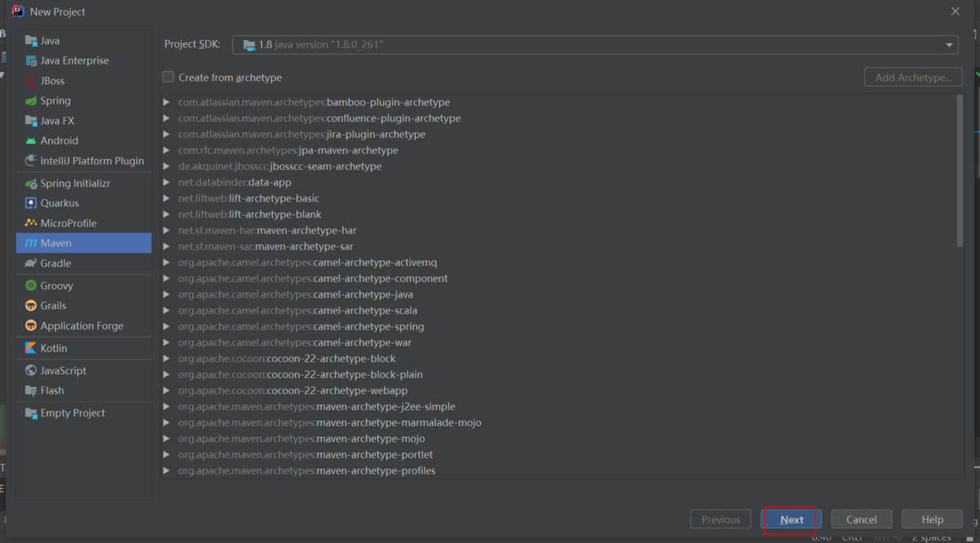Select camel-archetype-scala row text

coord(297,310)
